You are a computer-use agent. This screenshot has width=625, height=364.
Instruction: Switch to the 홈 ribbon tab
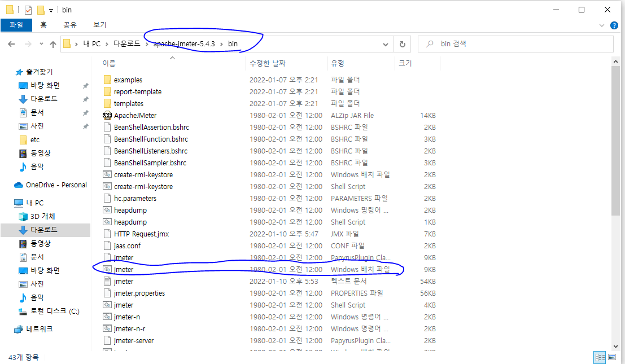(x=43, y=25)
